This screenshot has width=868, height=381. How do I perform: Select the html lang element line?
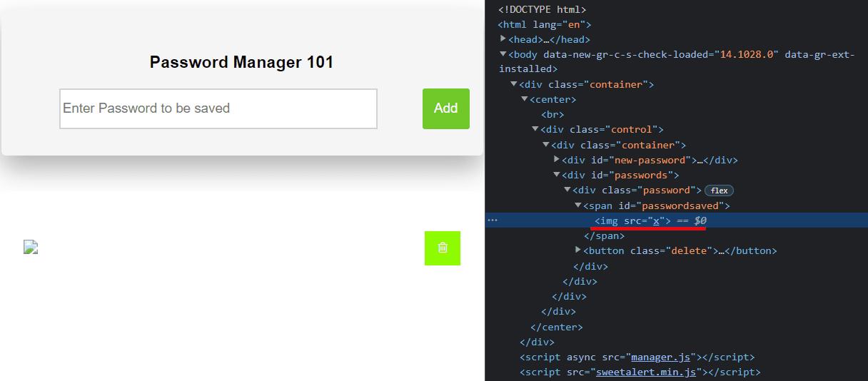tap(544, 24)
